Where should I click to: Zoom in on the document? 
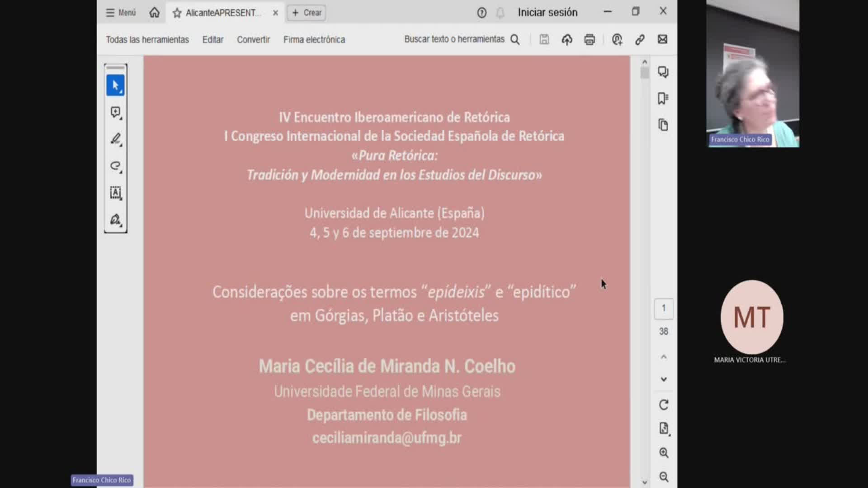coord(663,453)
